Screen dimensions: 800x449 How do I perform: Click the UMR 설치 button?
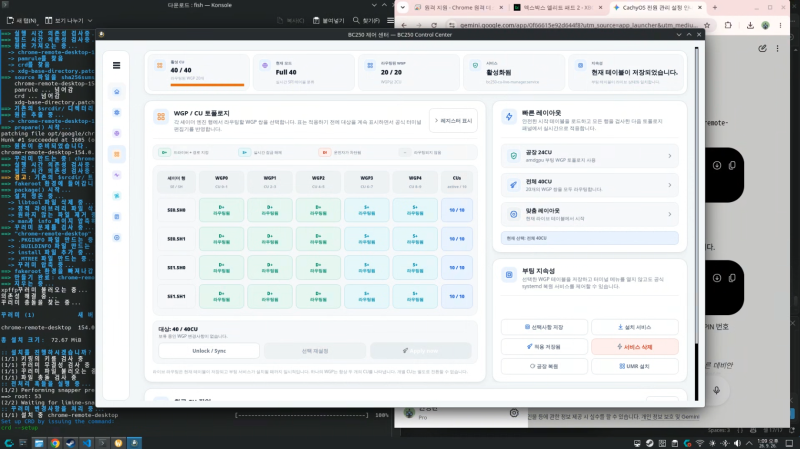point(635,366)
